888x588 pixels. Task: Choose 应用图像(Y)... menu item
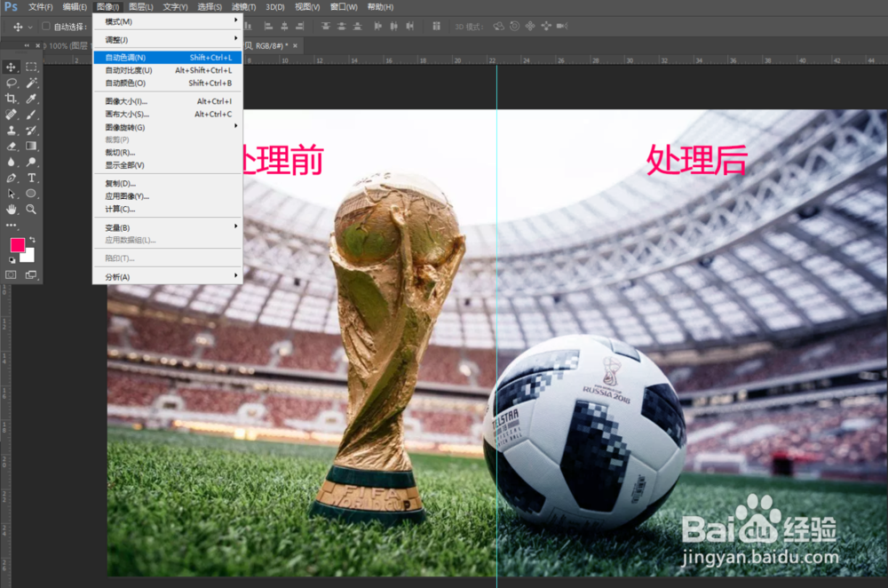(x=168, y=196)
